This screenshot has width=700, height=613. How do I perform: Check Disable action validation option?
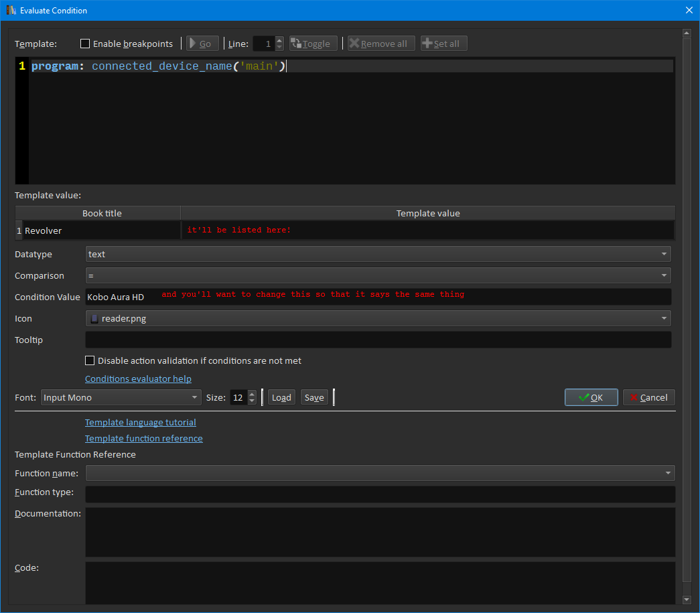[90, 360]
